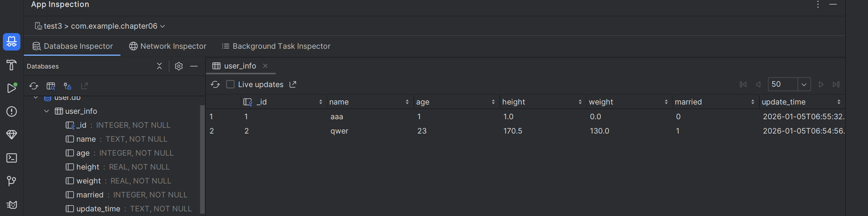Image resolution: width=868 pixels, height=216 pixels.
Task: Switch to the Network Inspector tab
Action: pyautogui.click(x=168, y=46)
